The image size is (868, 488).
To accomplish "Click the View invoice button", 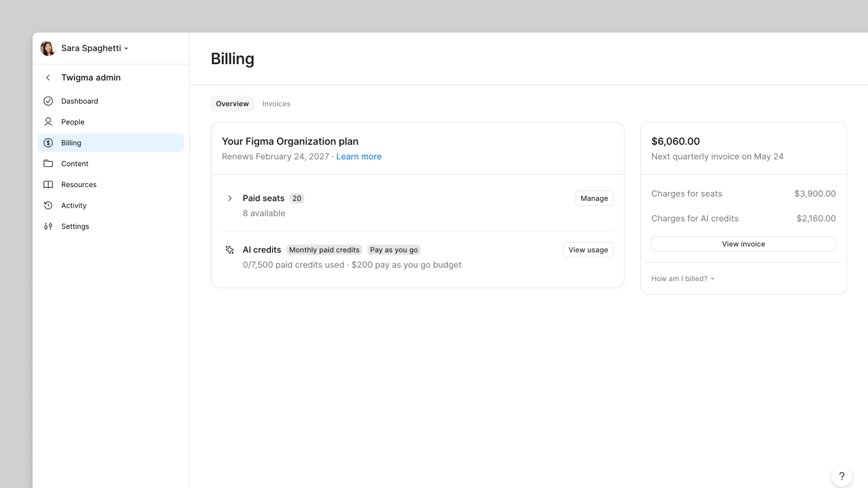I will click(x=743, y=244).
